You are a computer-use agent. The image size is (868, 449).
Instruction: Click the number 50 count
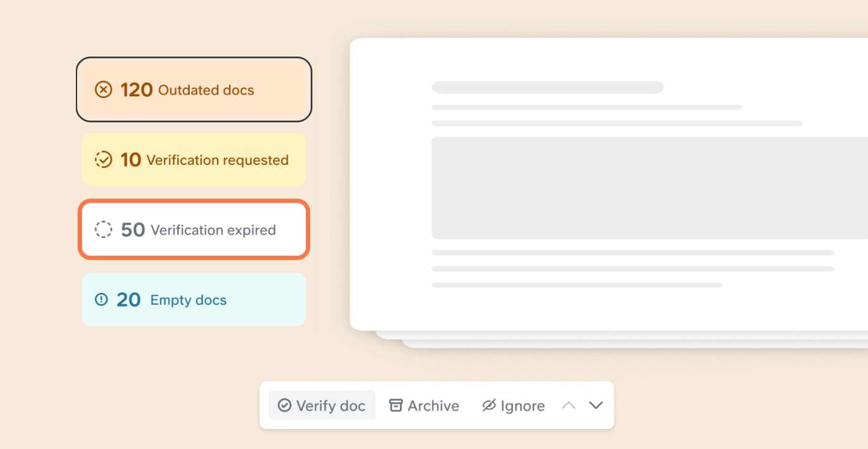tap(133, 230)
